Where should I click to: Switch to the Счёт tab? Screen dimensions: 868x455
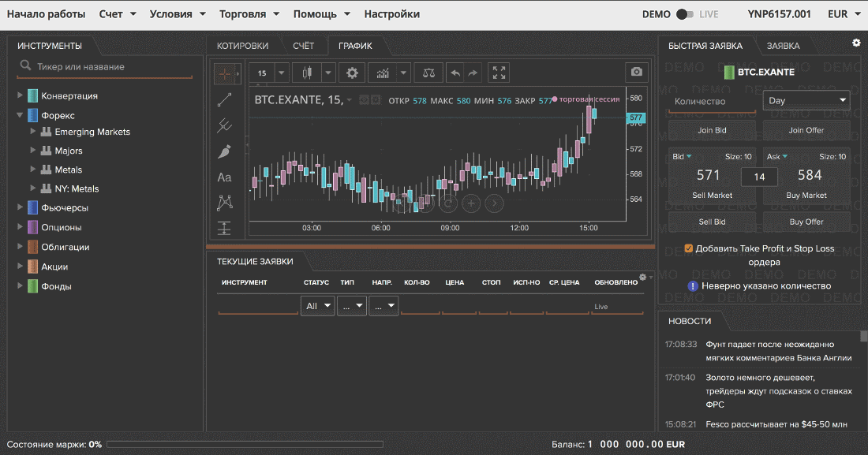coord(303,46)
